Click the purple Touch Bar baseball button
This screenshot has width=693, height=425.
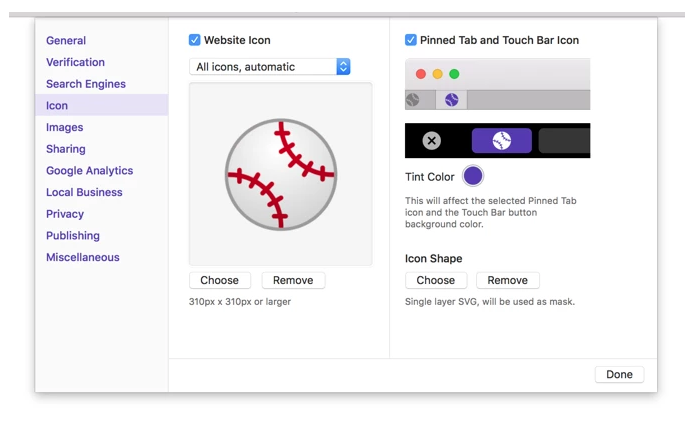click(501, 141)
